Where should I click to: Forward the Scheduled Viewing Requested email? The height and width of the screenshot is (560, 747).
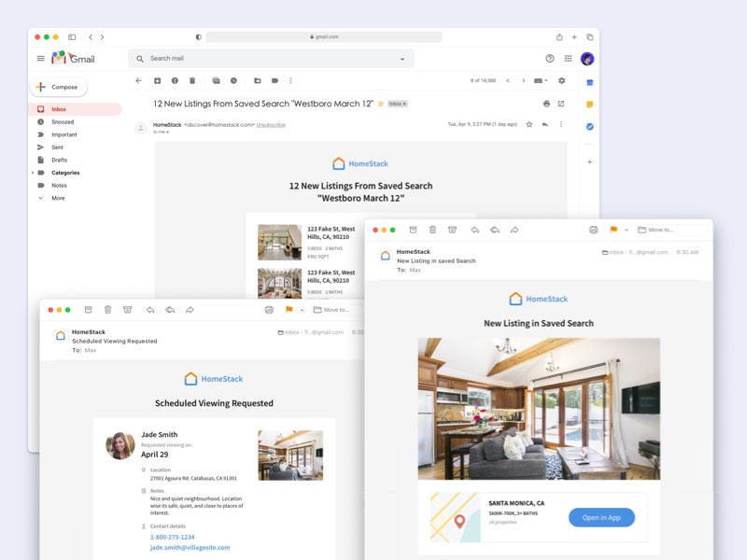pos(190,309)
